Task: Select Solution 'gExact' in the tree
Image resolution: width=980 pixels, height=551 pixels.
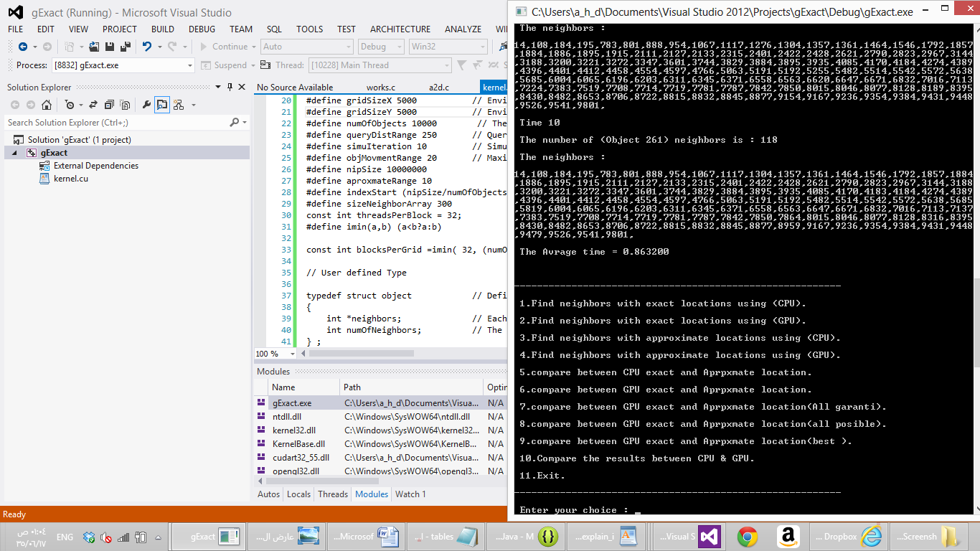Action: click(72, 140)
